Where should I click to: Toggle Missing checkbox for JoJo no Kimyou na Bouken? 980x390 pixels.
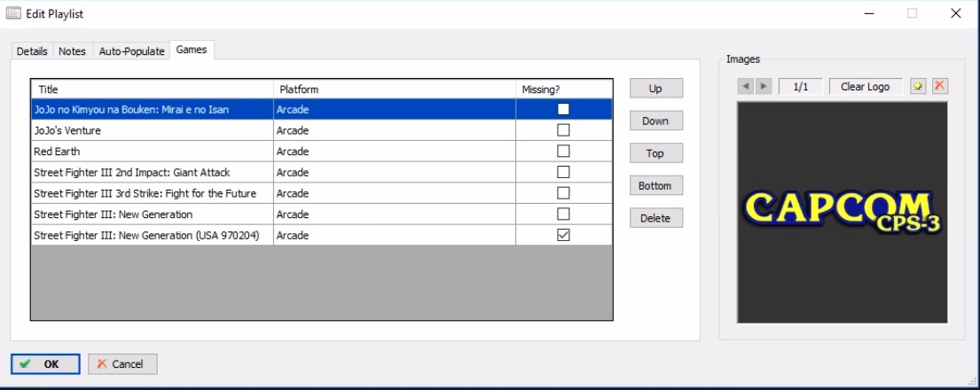(563, 109)
